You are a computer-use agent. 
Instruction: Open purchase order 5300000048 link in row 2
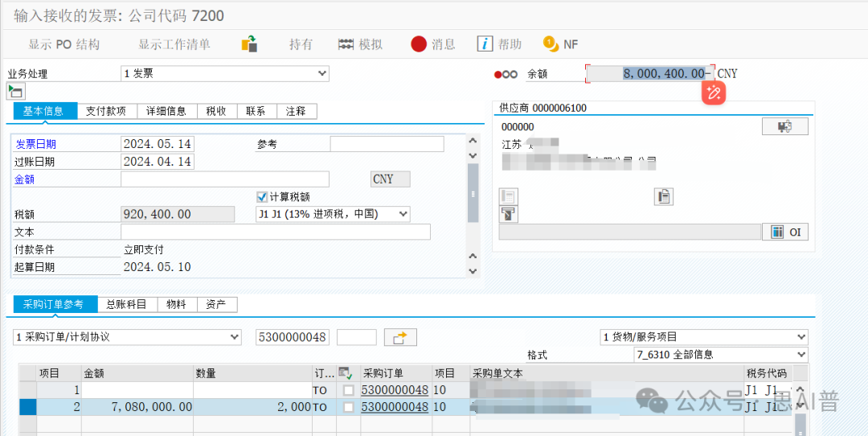click(x=395, y=408)
